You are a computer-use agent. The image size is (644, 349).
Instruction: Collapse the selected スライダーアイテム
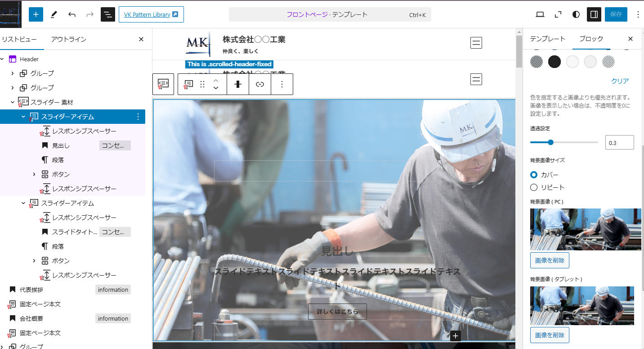[23, 117]
